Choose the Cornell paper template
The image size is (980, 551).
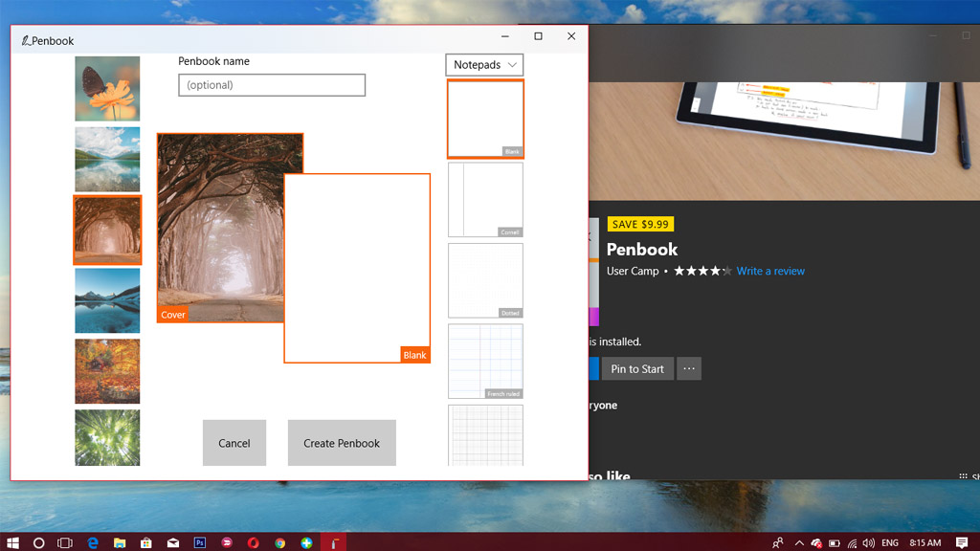[x=485, y=199]
